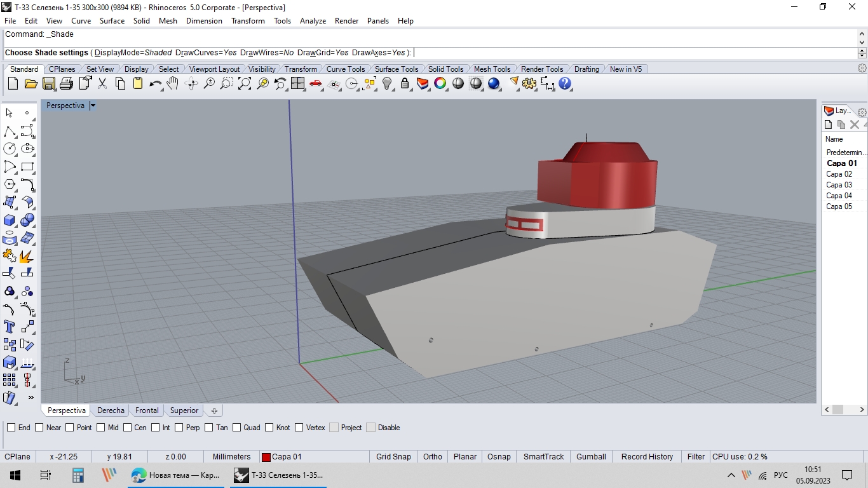The width and height of the screenshot is (868, 488).
Task: Choose the Text object tool
Action: pos(10,327)
